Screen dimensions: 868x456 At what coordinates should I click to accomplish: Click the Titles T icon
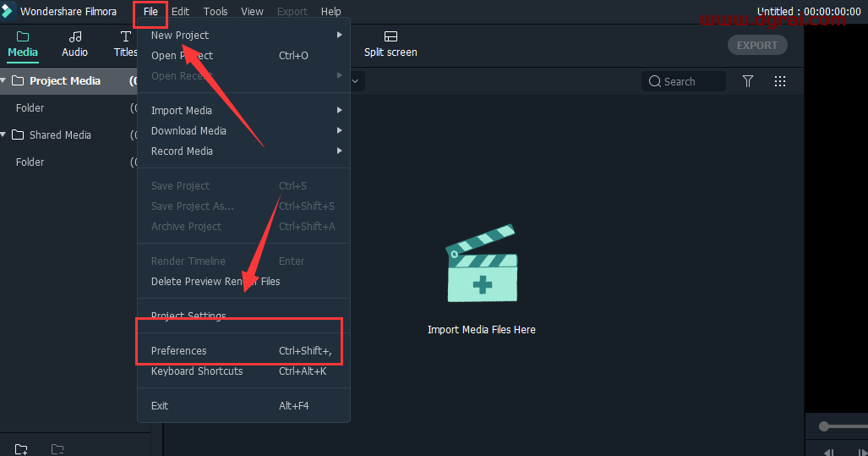click(126, 36)
